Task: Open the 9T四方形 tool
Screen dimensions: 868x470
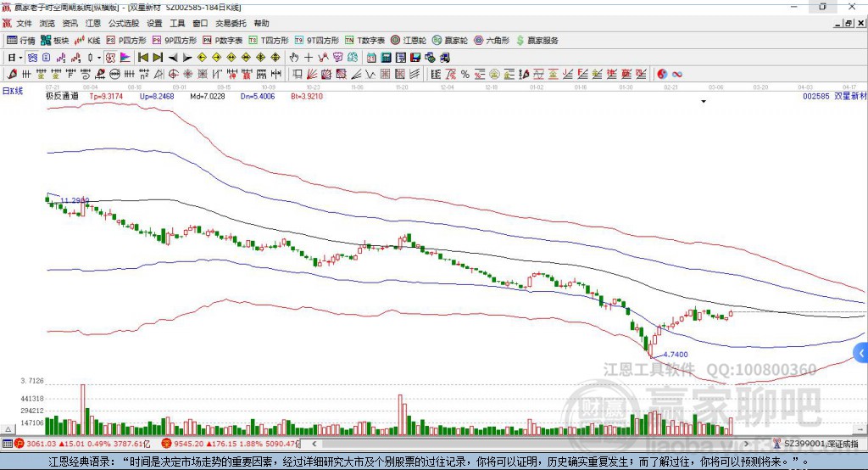Action: 317,41
